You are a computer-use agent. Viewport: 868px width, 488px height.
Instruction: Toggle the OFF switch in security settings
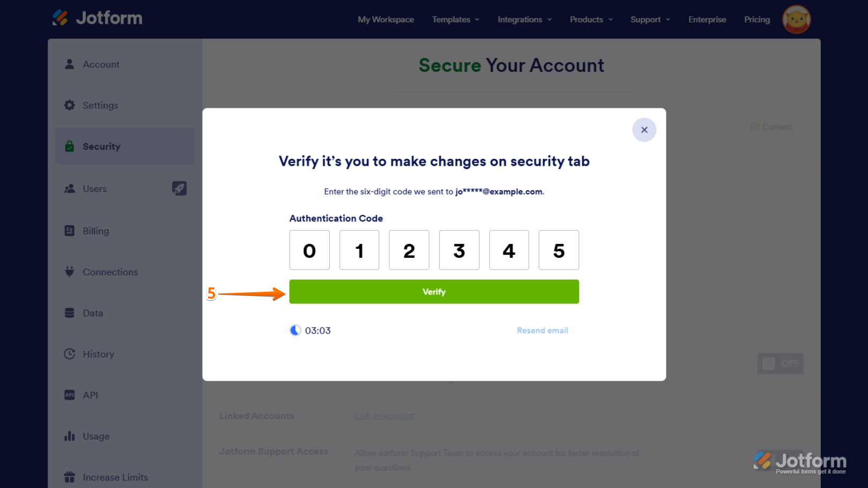(780, 364)
